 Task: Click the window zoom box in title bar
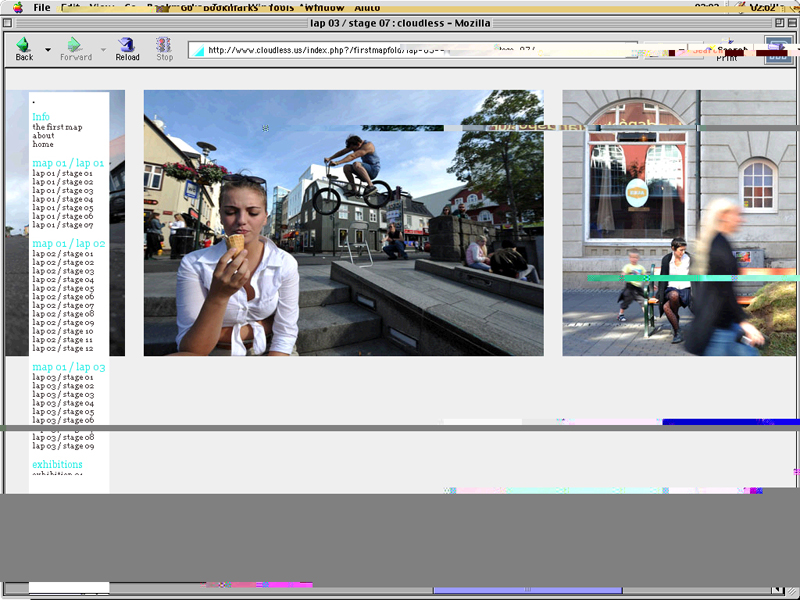779,23
